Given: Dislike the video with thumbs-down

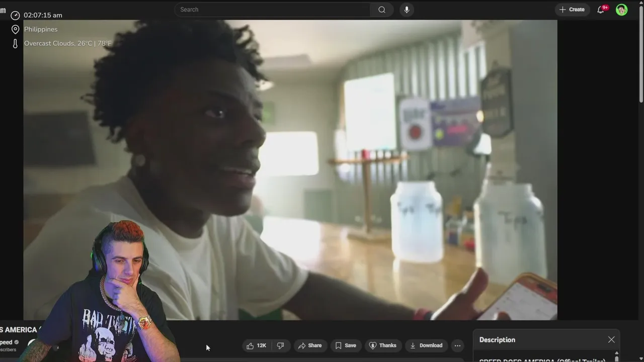Looking at the screenshot, I should (x=281, y=345).
